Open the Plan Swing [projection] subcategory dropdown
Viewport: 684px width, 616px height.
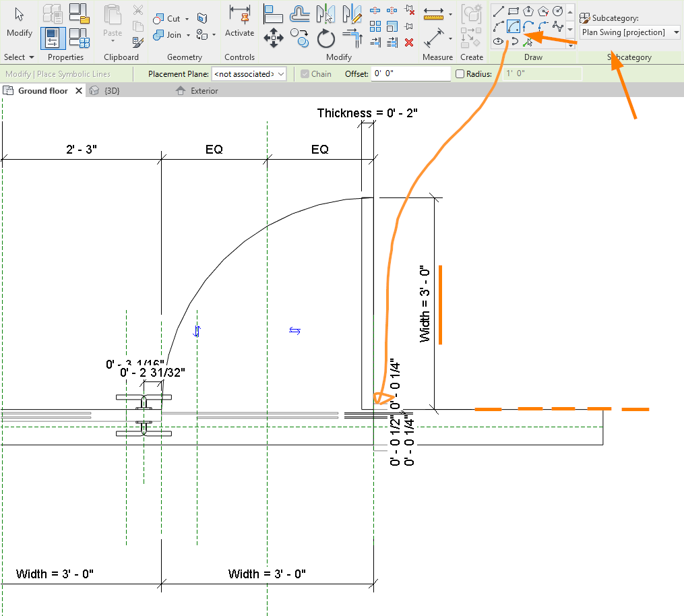[629, 32]
